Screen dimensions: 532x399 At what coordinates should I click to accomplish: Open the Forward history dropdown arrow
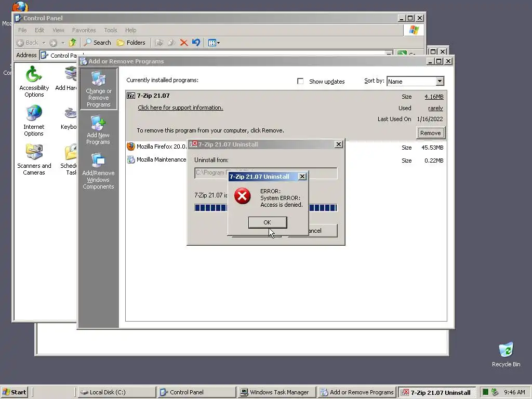click(63, 43)
